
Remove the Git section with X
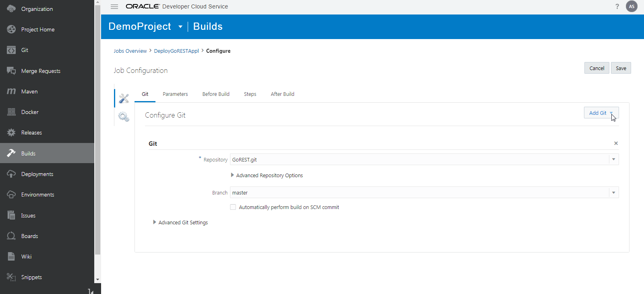pyautogui.click(x=616, y=143)
